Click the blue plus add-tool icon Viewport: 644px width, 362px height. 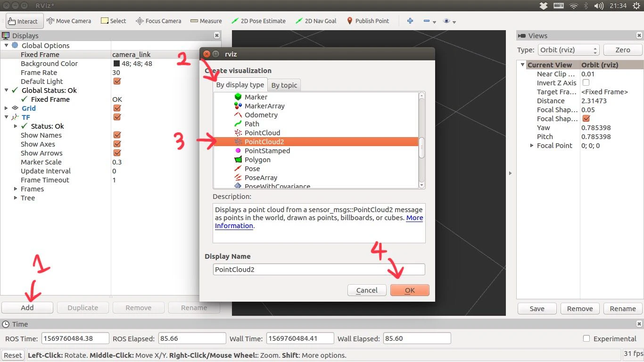click(410, 21)
